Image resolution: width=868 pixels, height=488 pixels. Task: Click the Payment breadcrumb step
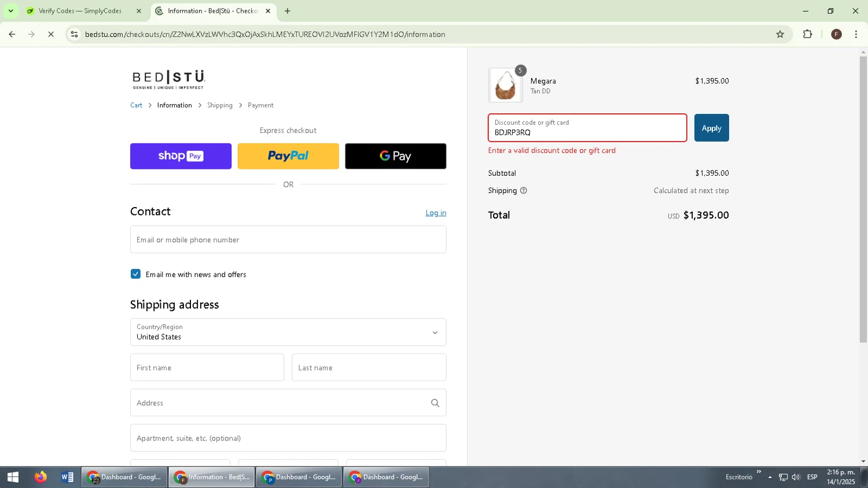(260, 105)
